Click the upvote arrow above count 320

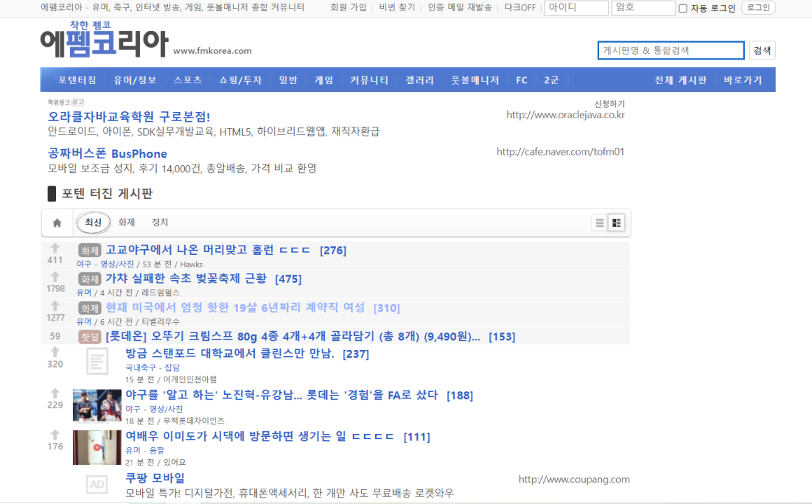click(55, 353)
